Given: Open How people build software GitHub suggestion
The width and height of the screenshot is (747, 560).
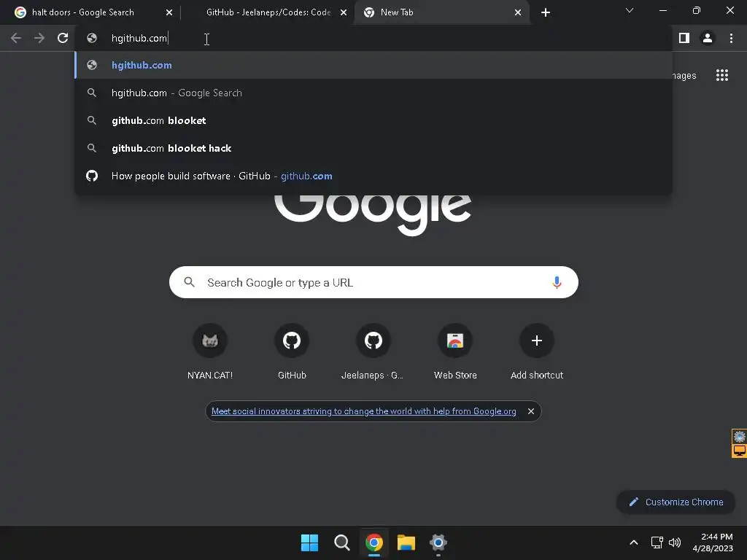Looking at the screenshot, I should pos(373,176).
